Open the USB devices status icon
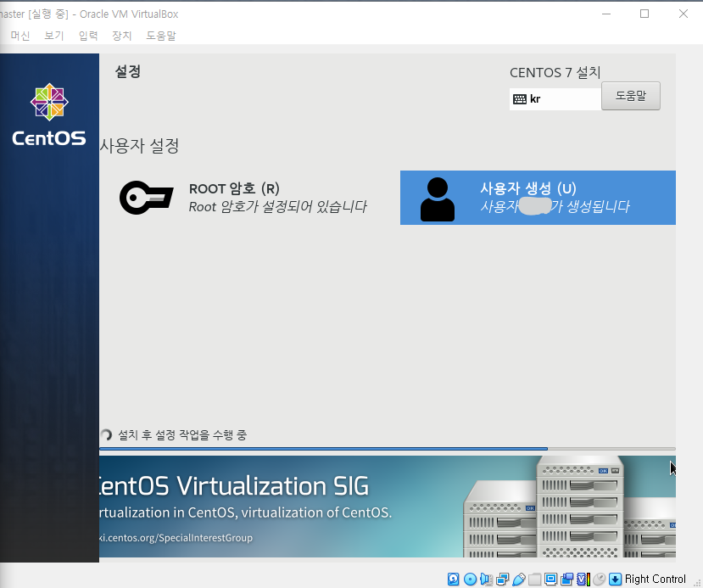 point(519,579)
